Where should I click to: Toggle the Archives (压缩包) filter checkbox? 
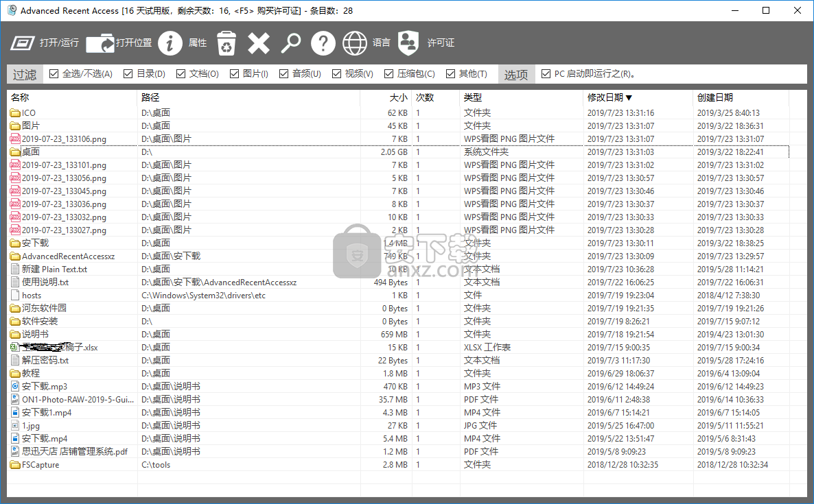[x=388, y=73]
